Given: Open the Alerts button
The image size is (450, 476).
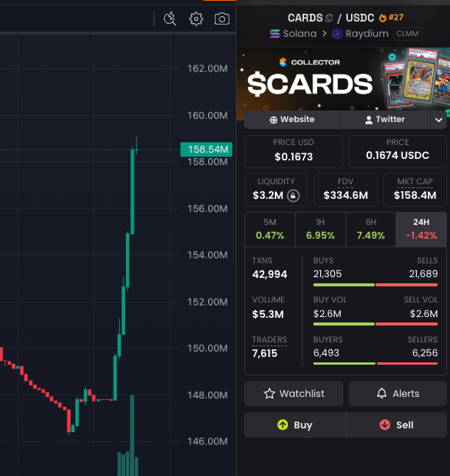Looking at the screenshot, I should [398, 394].
